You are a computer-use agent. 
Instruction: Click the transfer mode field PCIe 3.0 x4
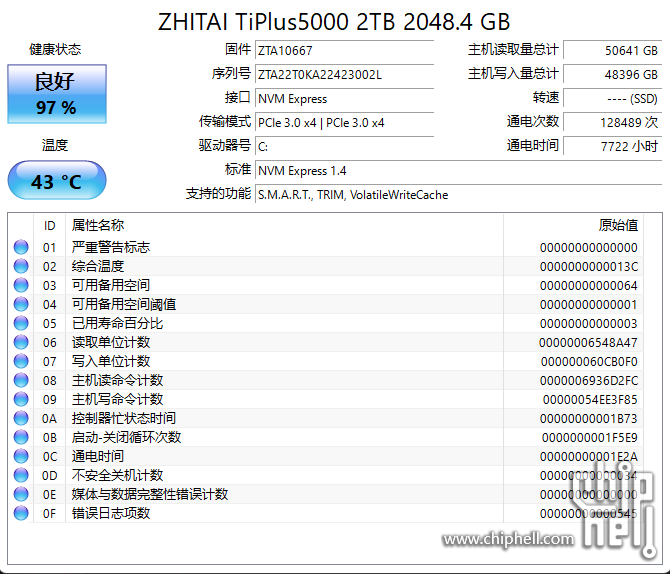coord(344,122)
